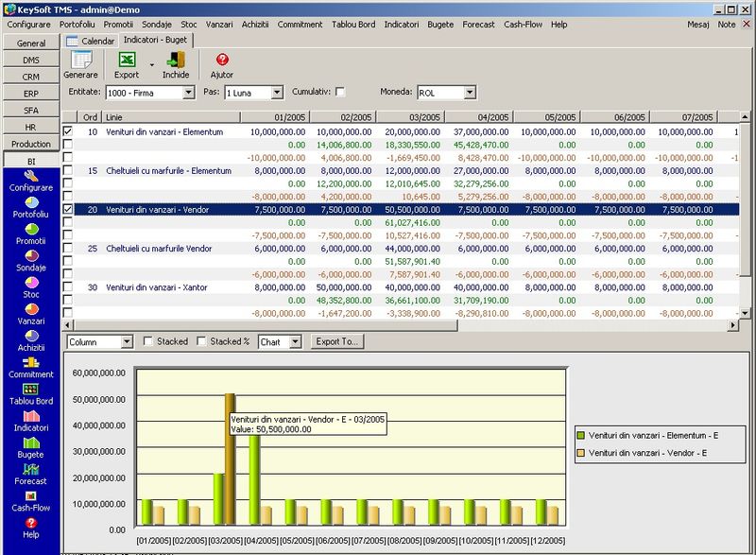Click the 61,027,416.00 cell
This screenshot has height=555, width=756.
(412, 223)
